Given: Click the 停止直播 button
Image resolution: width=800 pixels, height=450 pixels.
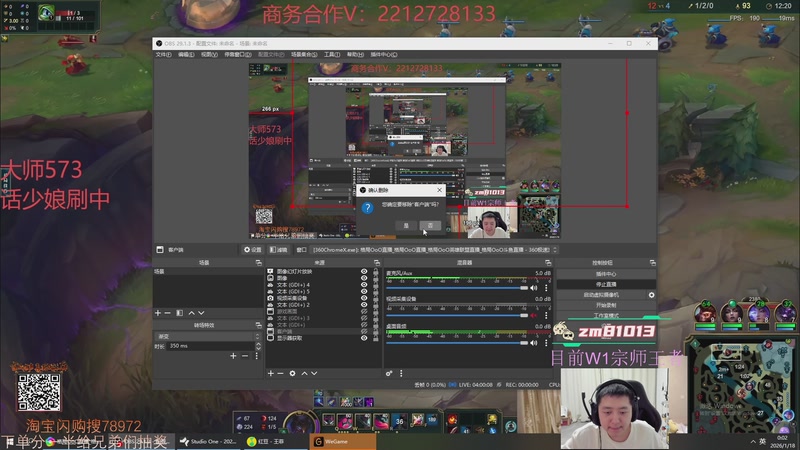Looking at the screenshot, I should pyautogui.click(x=606, y=284).
